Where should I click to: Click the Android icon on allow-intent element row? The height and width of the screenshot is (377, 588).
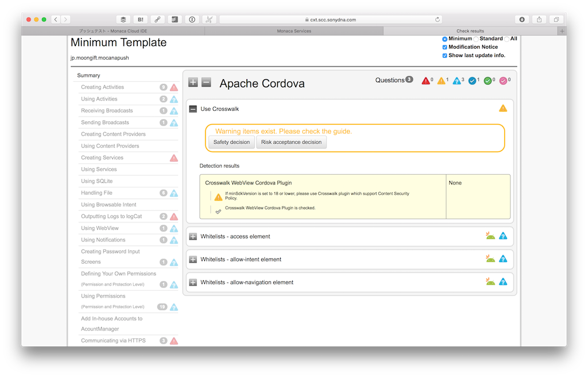pyautogui.click(x=490, y=259)
